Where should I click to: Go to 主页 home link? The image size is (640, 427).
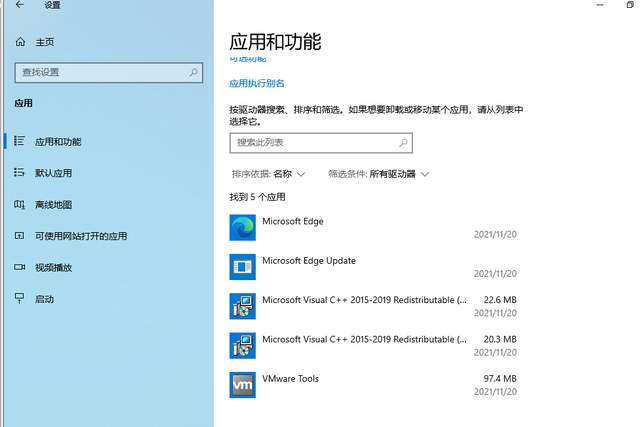click(44, 42)
